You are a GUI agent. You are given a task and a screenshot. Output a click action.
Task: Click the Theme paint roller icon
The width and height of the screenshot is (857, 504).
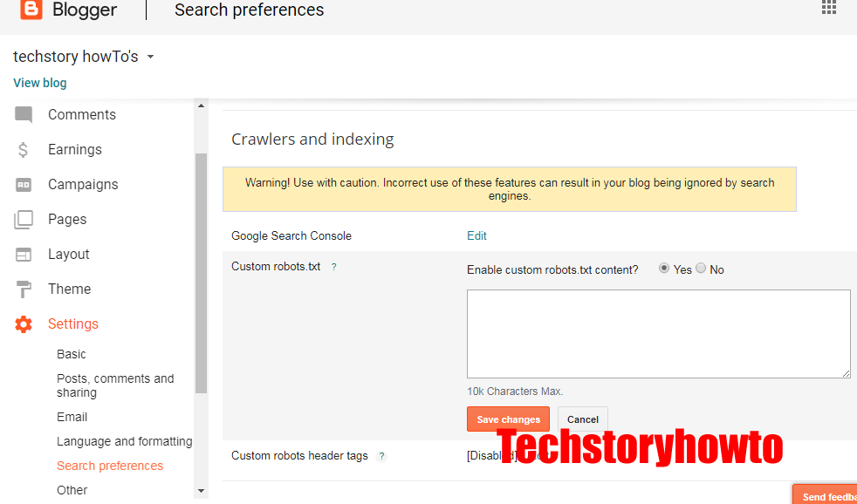[x=24, y=289]
